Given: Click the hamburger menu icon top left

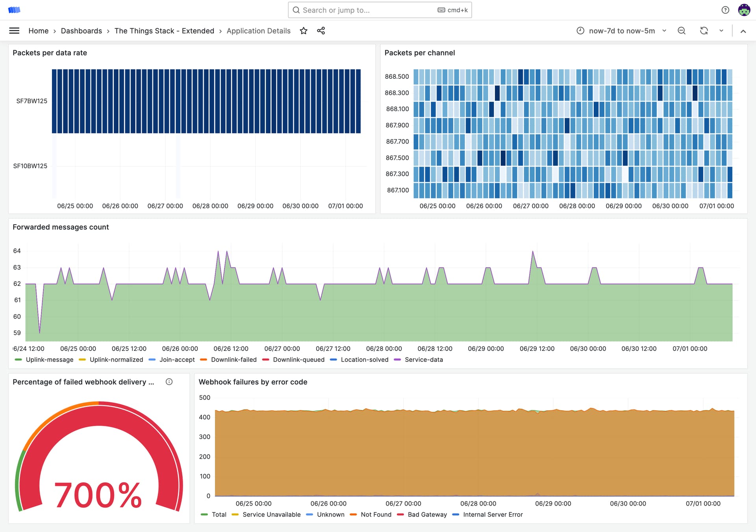Looking at the screenshot, I should 14,30.
